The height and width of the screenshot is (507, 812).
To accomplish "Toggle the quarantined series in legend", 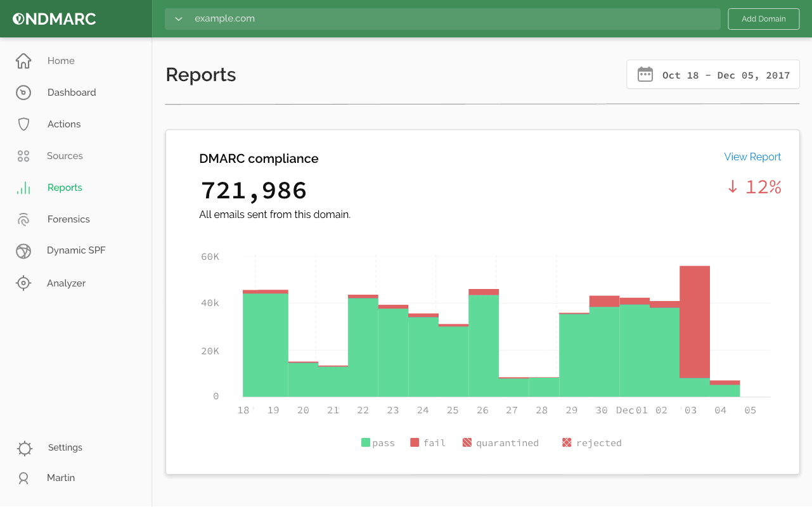I will click(500, 443).
